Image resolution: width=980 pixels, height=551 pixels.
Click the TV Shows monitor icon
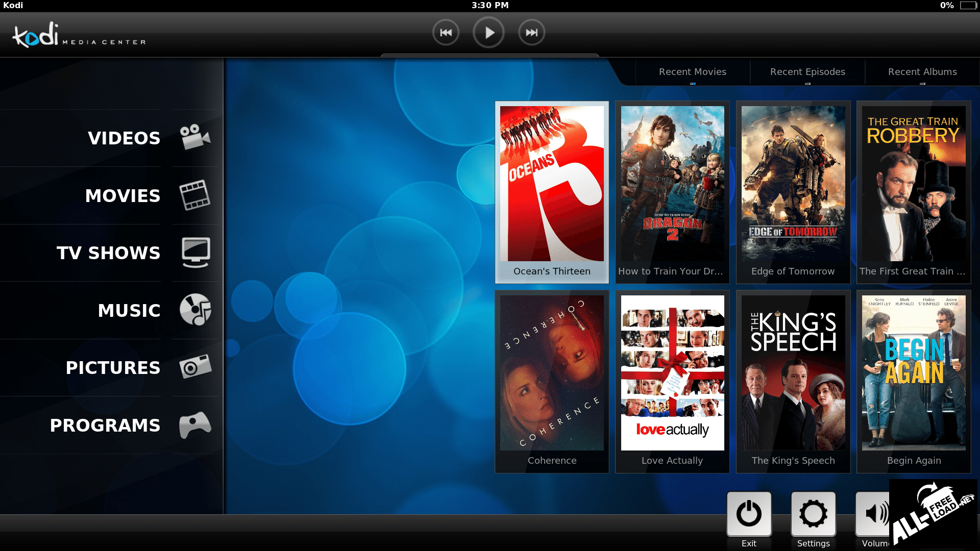tap(196, 252)
